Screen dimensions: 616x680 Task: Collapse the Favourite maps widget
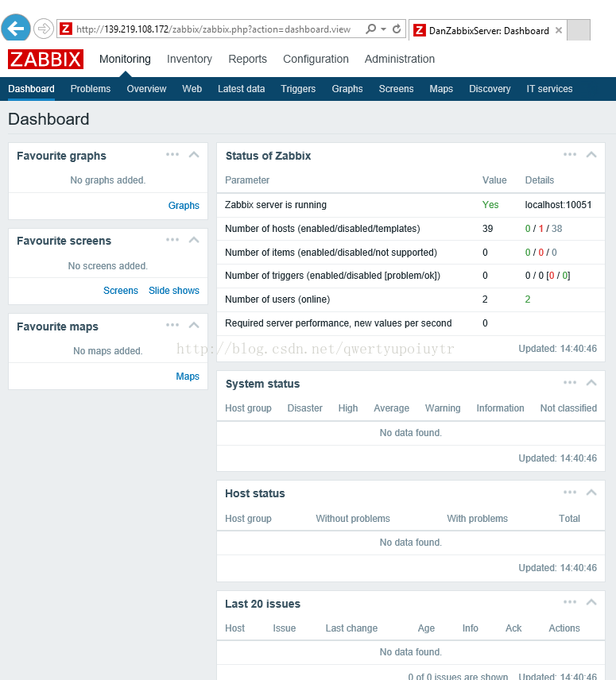point(194,325)
